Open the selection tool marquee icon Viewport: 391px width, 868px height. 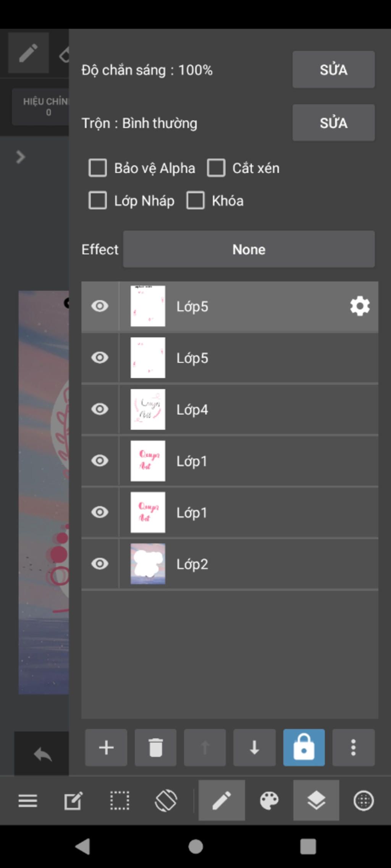(x=120, y=800)
